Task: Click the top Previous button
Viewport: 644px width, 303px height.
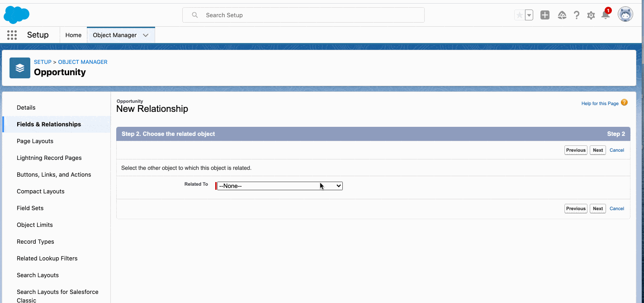Action: click(x=576, y=150)
